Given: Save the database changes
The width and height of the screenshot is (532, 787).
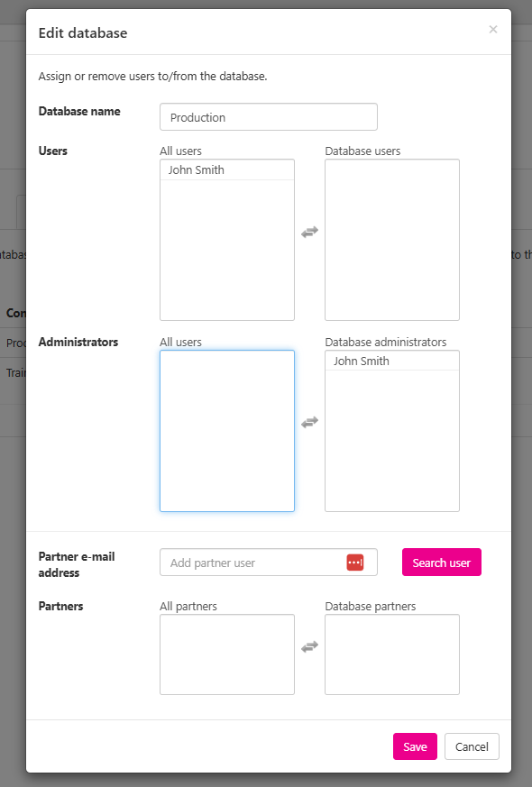Looking at the screenshot, I should point(414,746).
